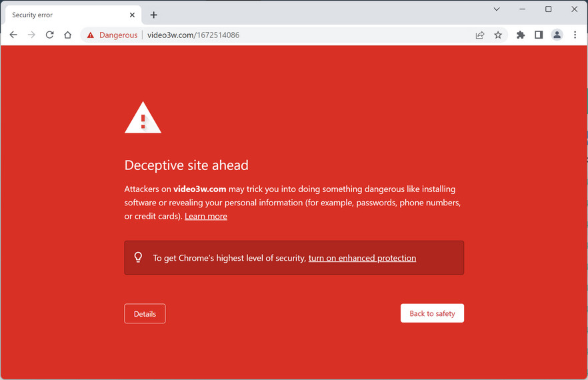The height and width of the screenshot is (380, 588).
Task: Show warning Details
Action: click(145, 313)
